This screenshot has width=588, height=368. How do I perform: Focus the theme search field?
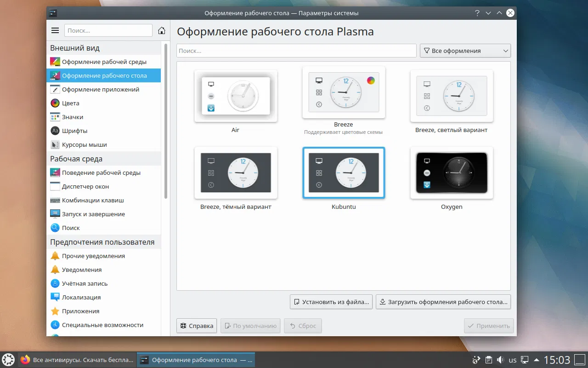[296, 51]
